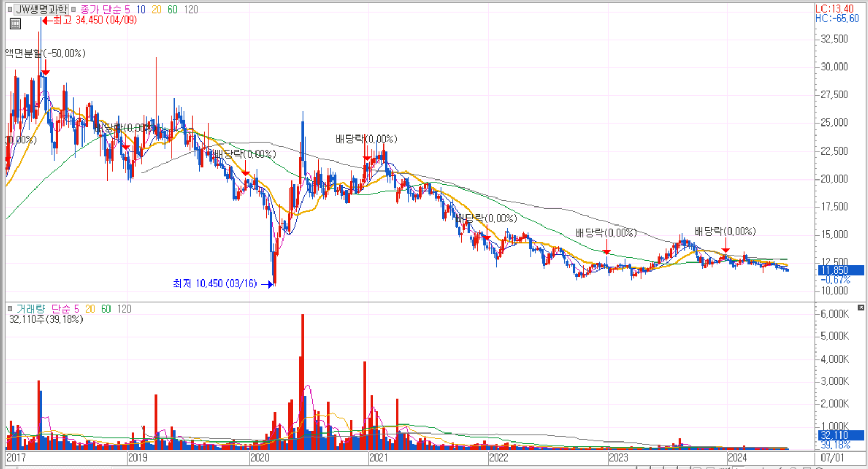Image resolution: width=868 pixels, height=469 pixels.
Task: Click the 2019 label on the time axis
Action: (138, 457)
